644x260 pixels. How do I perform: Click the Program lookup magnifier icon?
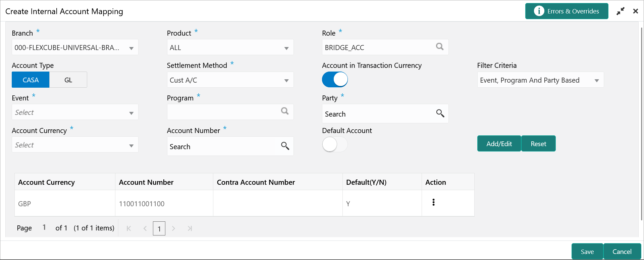click(x=284, y=111)
